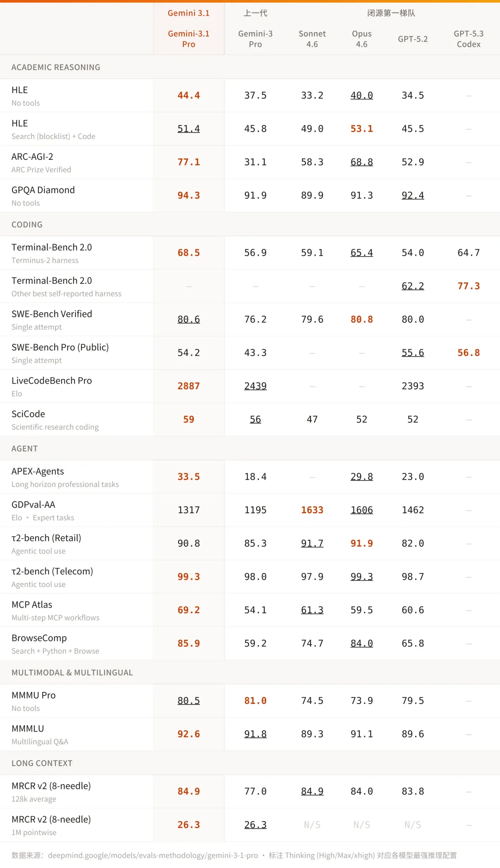Click the CODING section heading
The width and height of the screenshot is (500, 868).
coord(27,225)
